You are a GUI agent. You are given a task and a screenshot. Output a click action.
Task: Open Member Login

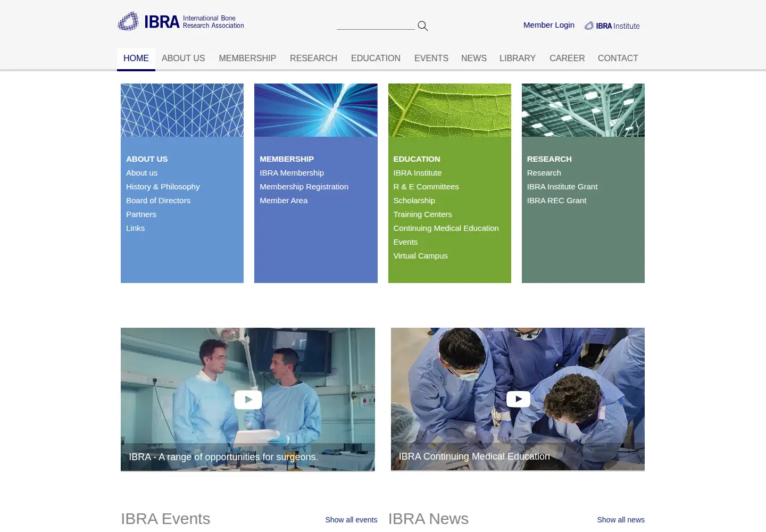549,25
